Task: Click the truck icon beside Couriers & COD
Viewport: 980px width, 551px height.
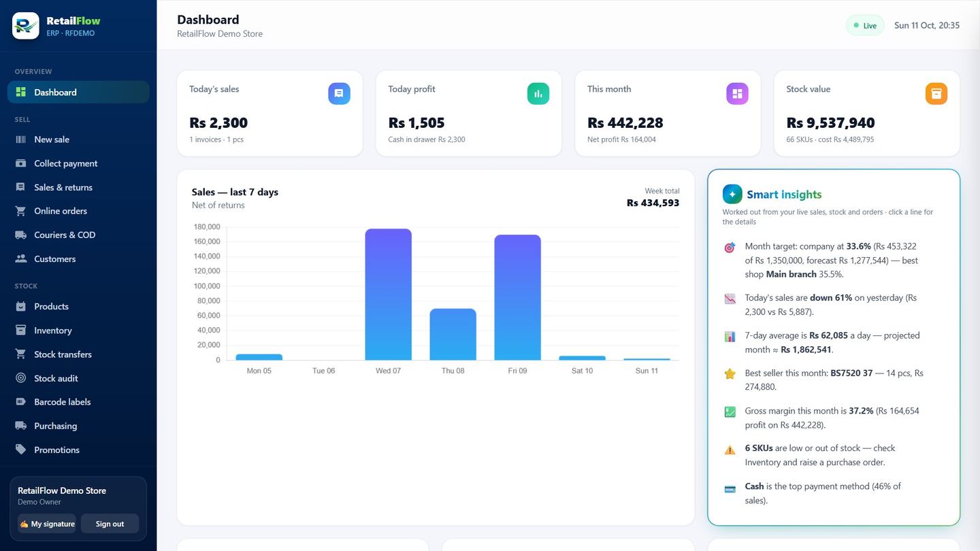Action: [21, 235]
